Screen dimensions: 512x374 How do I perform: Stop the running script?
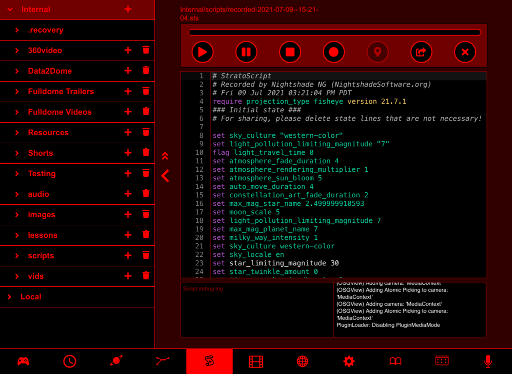pyautogui.click(x=290, y=52)
